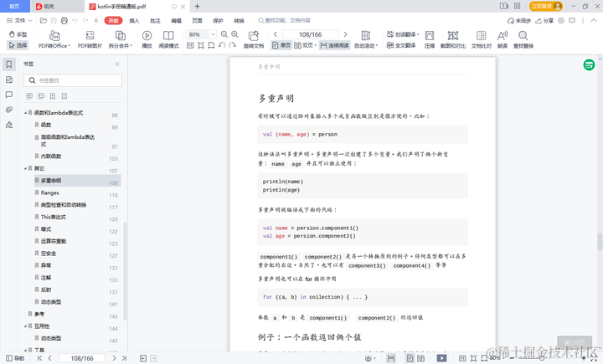
Task: Open 查找替换 find and replace
Action: point(523,39)
